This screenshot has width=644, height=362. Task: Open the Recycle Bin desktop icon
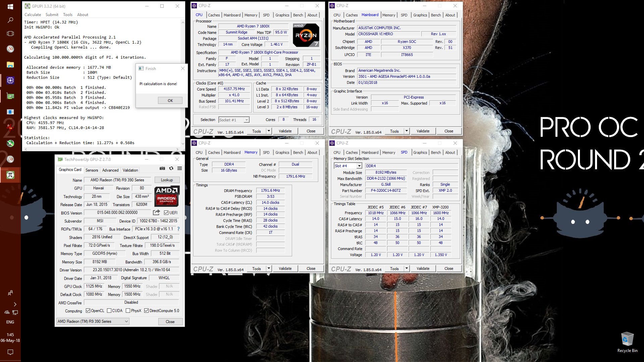point(627,342)
